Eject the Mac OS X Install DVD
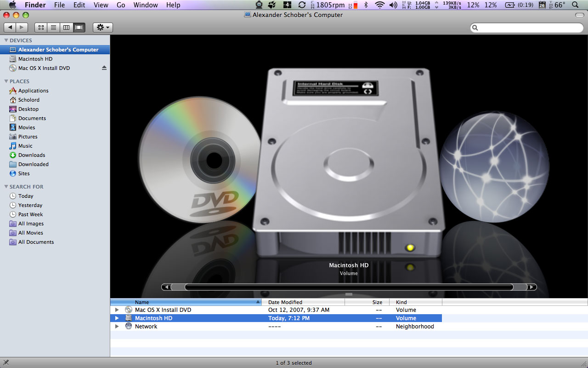The width and height of the screenshot is (588, 368). click(x=104, y=68)
